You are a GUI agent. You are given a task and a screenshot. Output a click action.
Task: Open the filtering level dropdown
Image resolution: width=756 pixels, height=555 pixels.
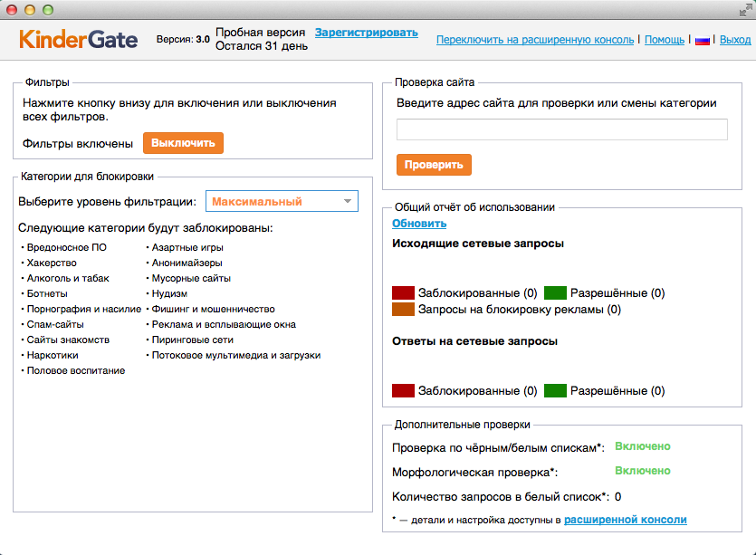click(282, 201)
